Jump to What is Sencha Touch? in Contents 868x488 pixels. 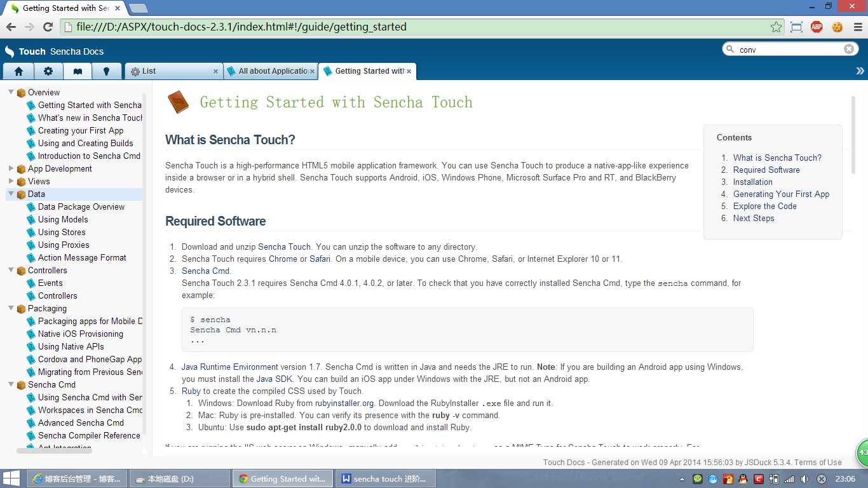click(x=777, y=158)
